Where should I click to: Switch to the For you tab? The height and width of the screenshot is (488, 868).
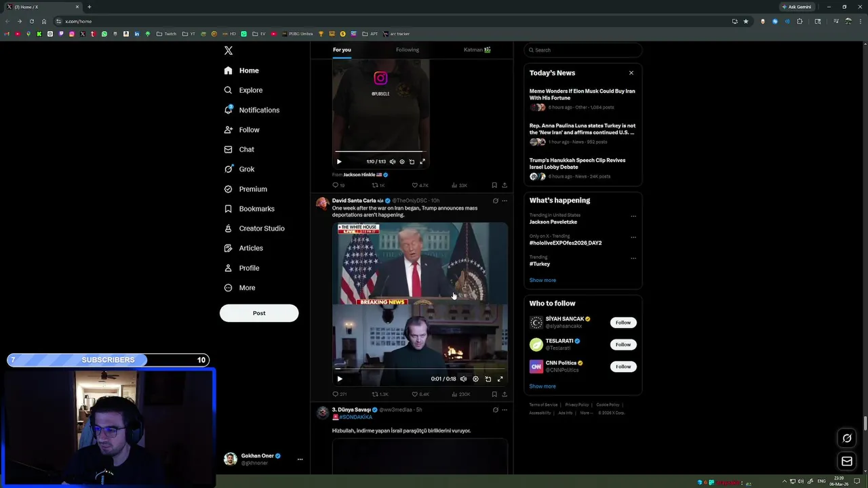(x=342, y=49)
